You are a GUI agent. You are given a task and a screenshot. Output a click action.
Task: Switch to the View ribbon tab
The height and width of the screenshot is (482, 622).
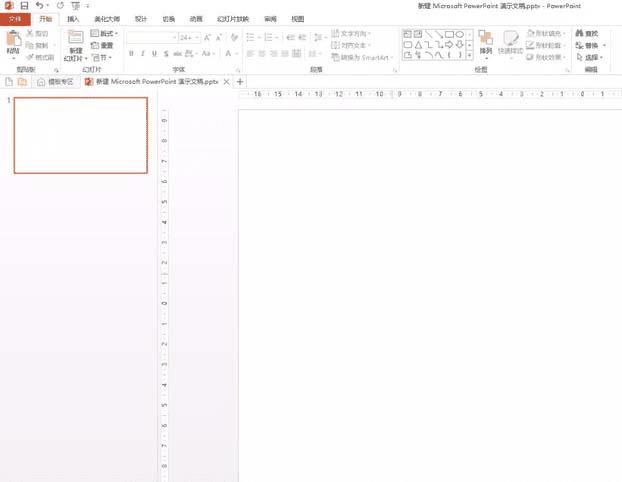point(298,19)
